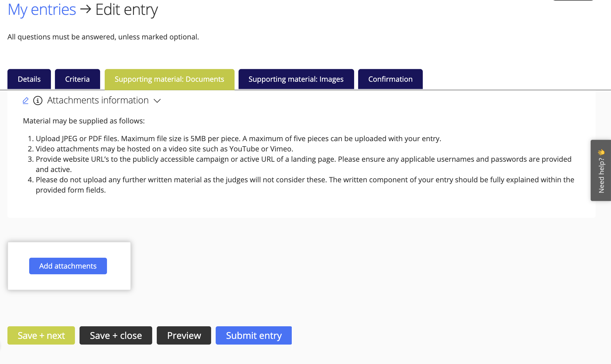Submit the entry
The width and height of the screenshot is (611, 364).
[x=253, y=335]
